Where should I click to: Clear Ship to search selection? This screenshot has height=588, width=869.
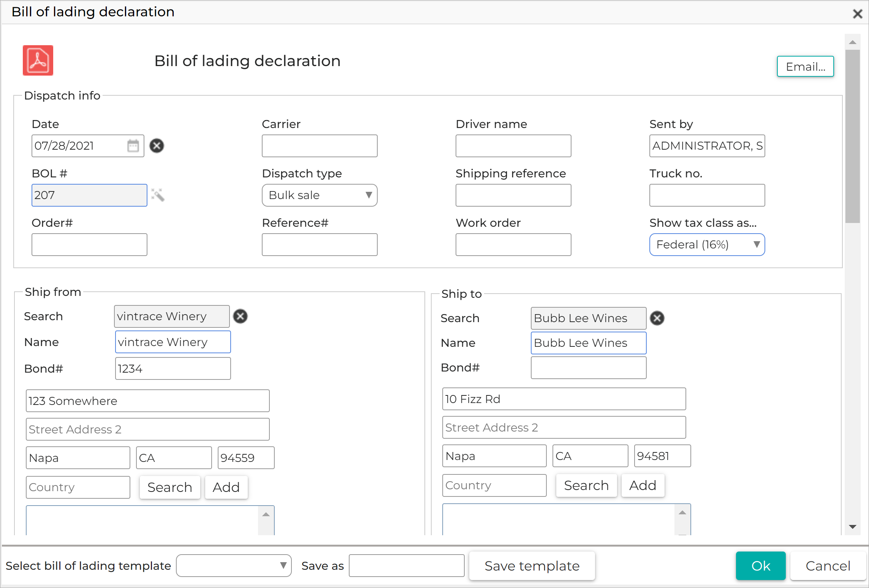tap(657, 318)
